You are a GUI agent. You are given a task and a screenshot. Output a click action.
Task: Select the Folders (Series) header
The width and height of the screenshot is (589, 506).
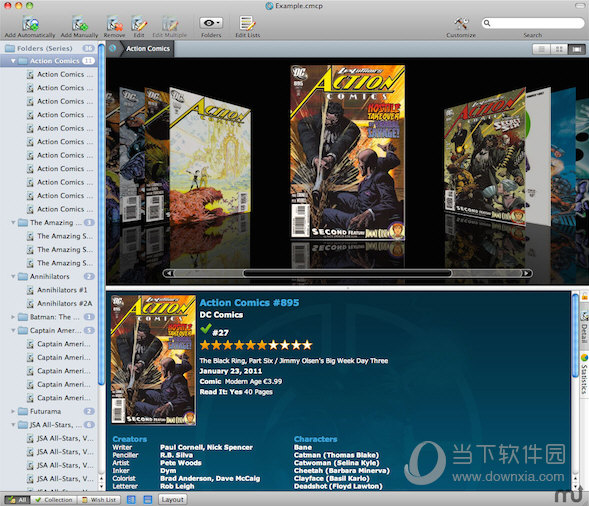coord(49,48)
